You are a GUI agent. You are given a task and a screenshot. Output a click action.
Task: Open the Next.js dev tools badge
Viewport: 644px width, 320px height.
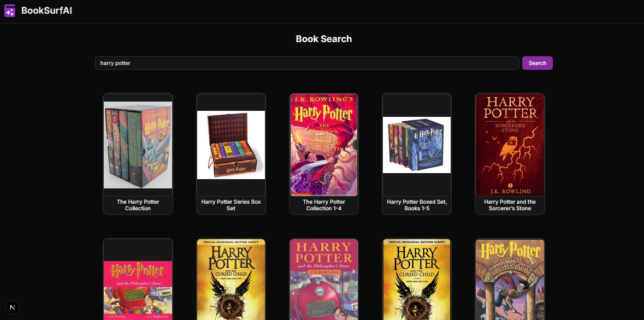pyautogui.click(x=13, y=307)
